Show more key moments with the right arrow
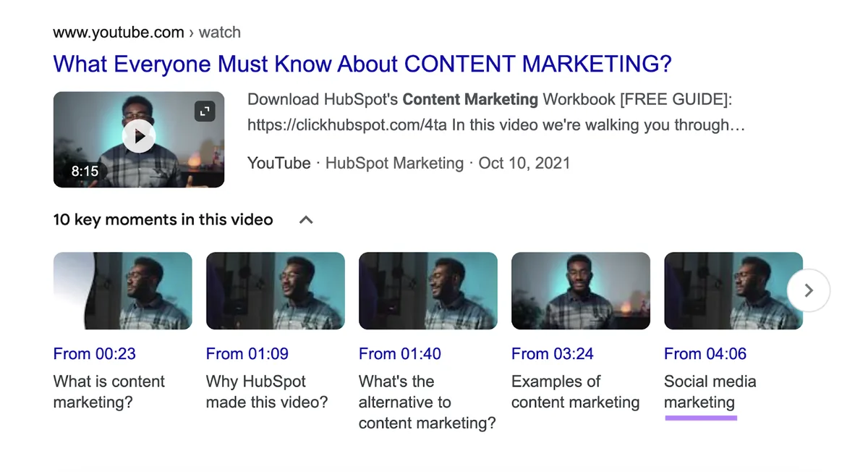 pyautogui.click(x=809, y=290)
